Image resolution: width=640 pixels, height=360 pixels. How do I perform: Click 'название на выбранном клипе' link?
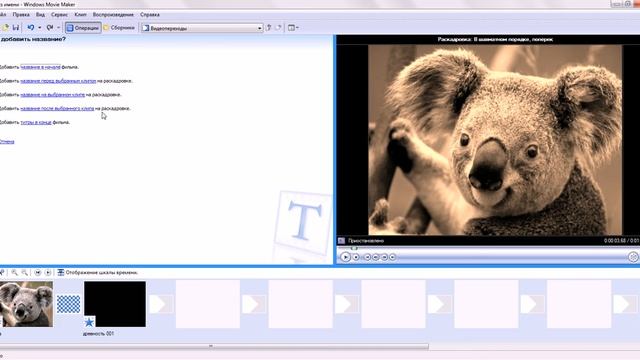[x=53, y=95]
